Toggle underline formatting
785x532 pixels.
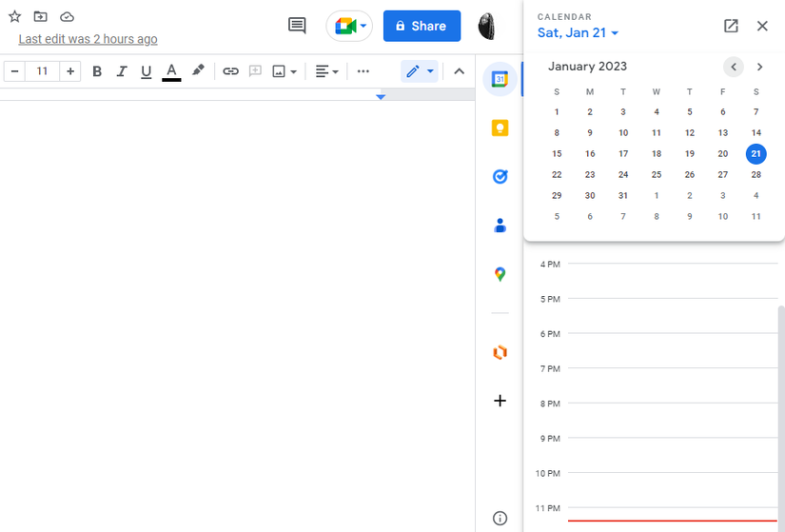(146, 71)
